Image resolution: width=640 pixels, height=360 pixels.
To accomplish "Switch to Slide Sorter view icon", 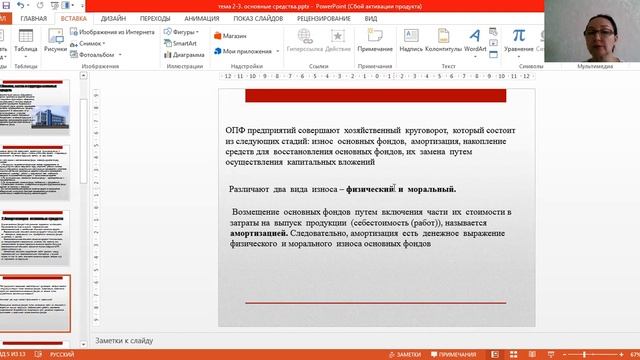I will click(513, 354).
